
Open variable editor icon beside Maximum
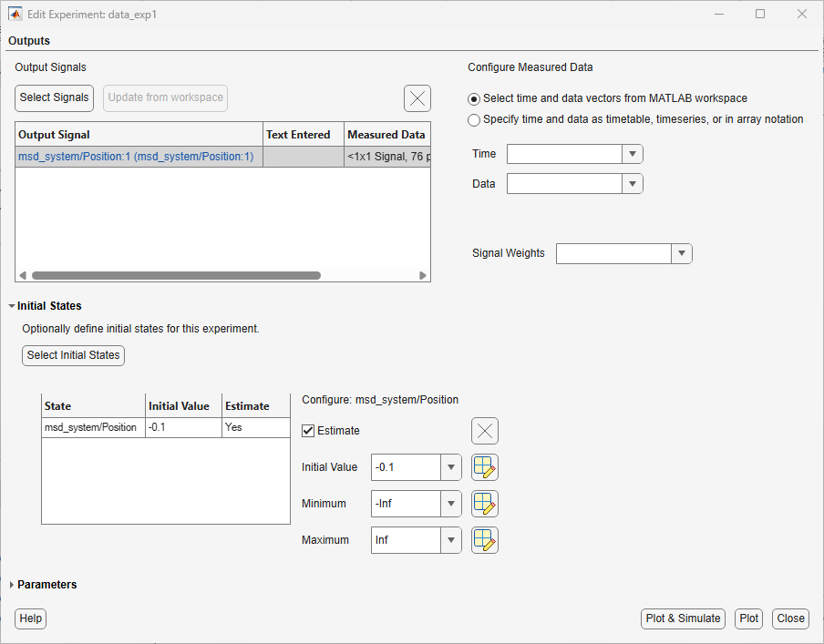(485, 540)
